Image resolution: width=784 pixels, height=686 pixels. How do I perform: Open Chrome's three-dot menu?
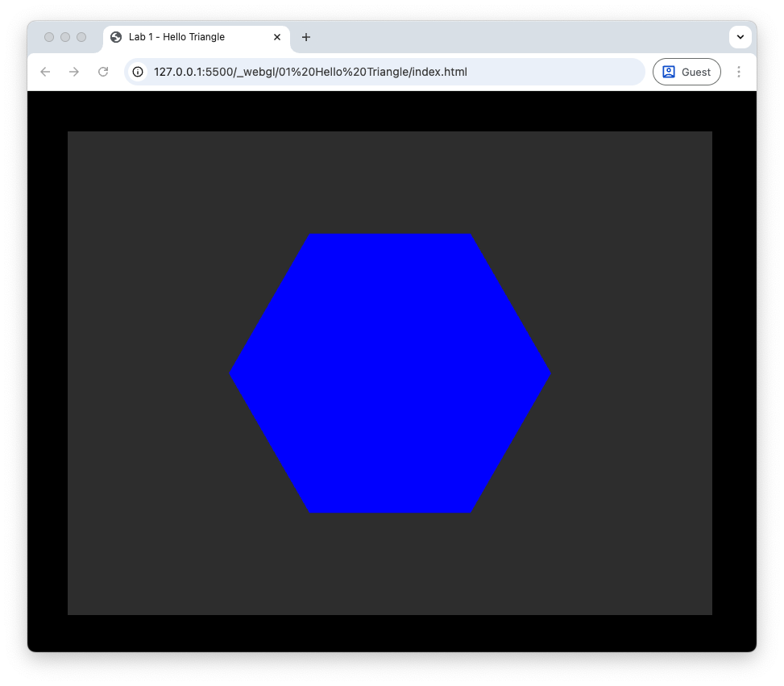[738, 72]
